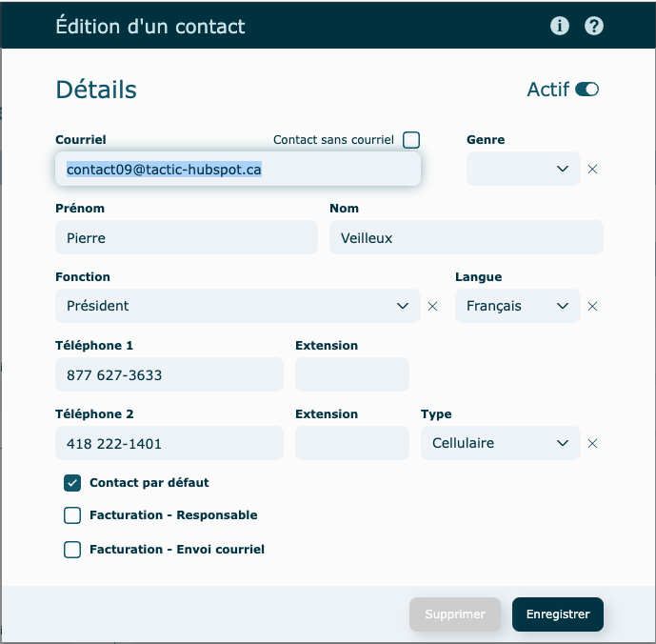This screenshot has width=656, height=644.
Task: Enable Facturation - Envoi courriel checkbox
Action: click(x=72, y=550)
